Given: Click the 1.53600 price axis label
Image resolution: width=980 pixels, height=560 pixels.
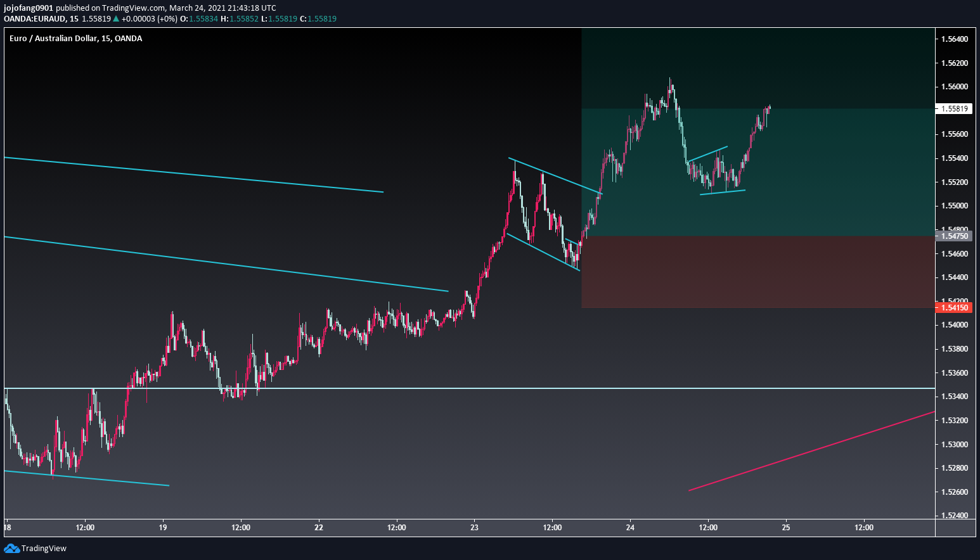Looking at the screenshot, I should (955, 373).
